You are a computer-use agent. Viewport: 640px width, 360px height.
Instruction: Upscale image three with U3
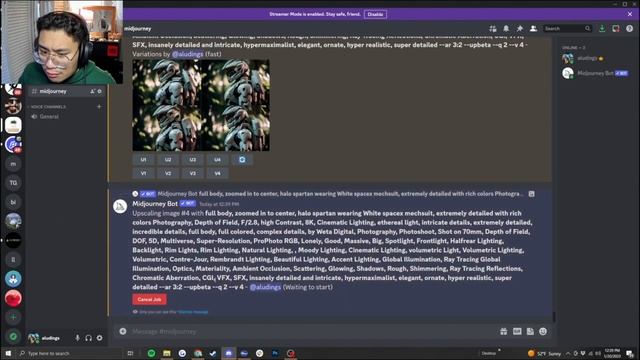[193, 160]
